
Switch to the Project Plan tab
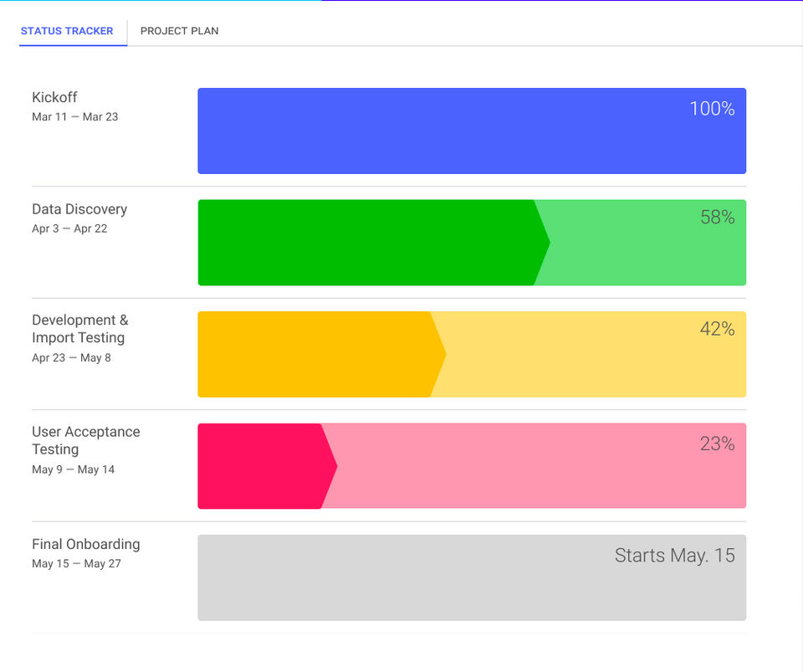click(x=179, y=31)
